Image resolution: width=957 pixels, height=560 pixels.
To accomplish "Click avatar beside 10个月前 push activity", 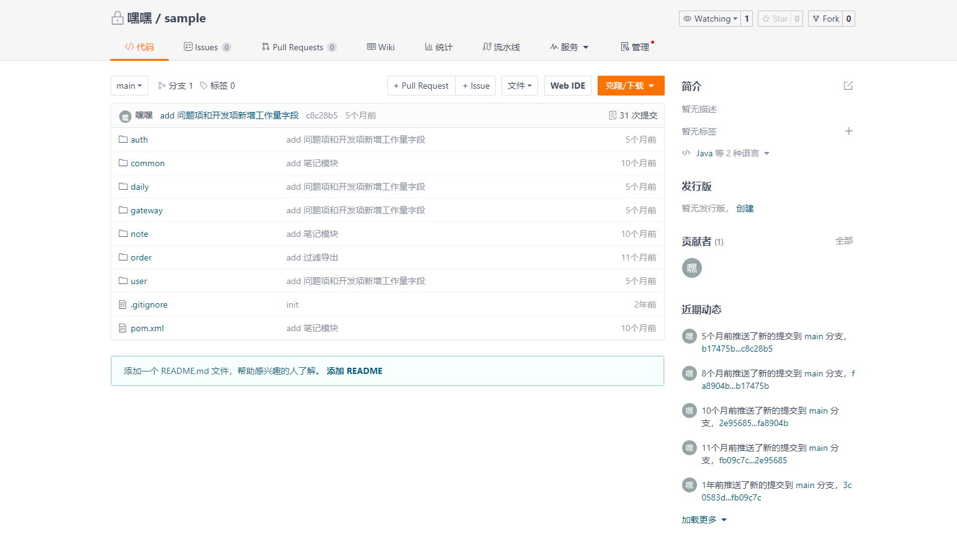I will [689, 411].
